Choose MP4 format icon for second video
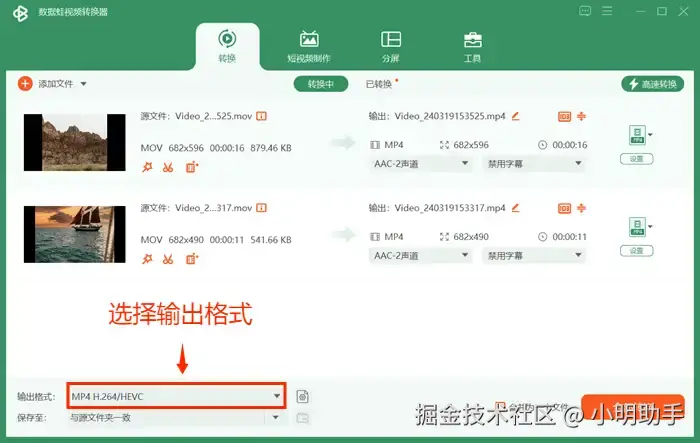Image resolution: width=700 pixels, height=443 pixels. (638, 226)
